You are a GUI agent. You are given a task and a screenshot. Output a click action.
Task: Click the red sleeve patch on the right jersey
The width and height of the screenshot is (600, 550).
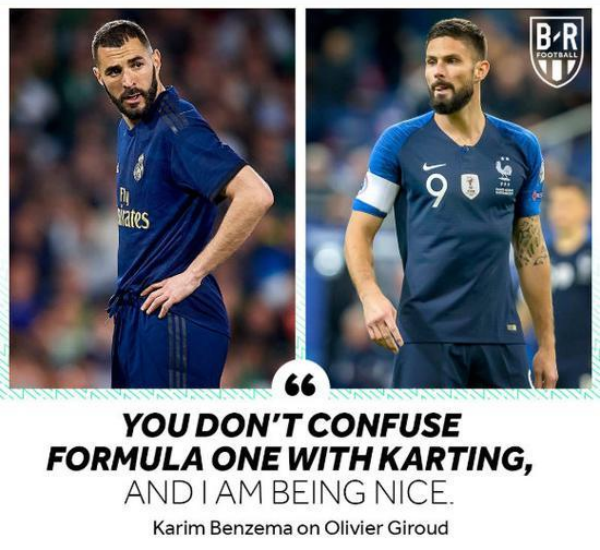537,196
